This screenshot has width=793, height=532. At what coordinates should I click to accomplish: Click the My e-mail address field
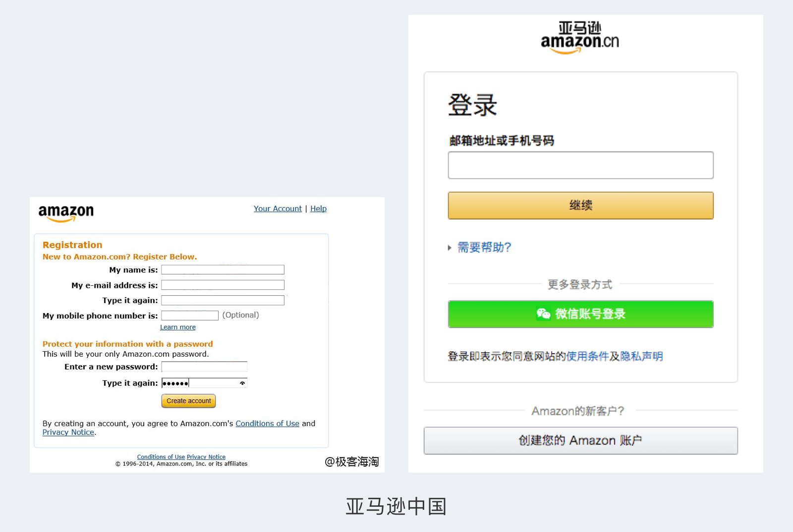pos(223,285)
